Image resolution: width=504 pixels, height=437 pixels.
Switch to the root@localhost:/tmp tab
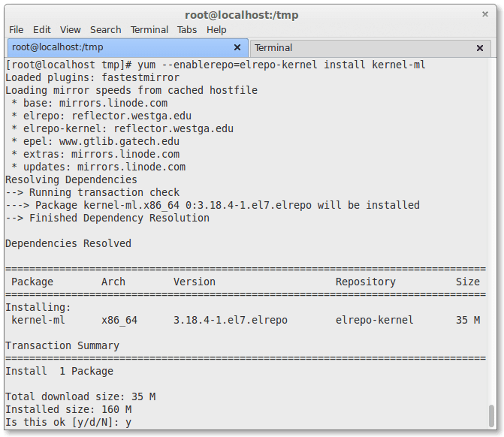(x=128, y=47)
